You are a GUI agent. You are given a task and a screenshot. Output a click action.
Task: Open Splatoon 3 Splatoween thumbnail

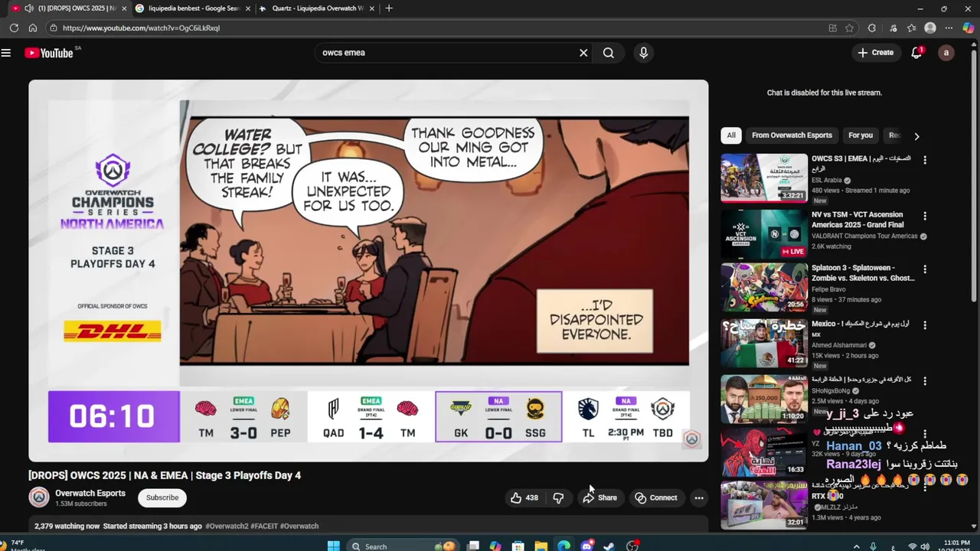(x=764, y=288)
